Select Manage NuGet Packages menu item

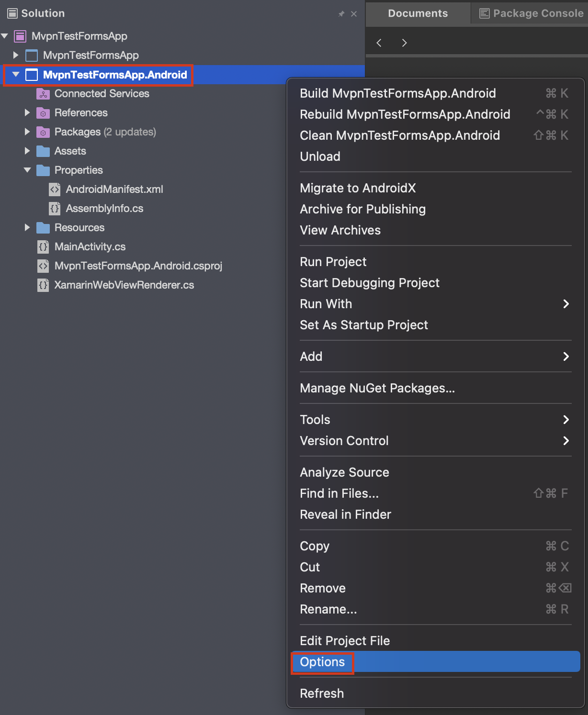coord(377,388)
